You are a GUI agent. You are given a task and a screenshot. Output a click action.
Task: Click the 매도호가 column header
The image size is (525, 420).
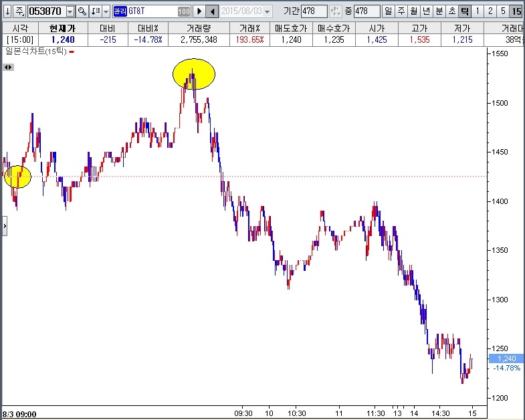[291, 28]
